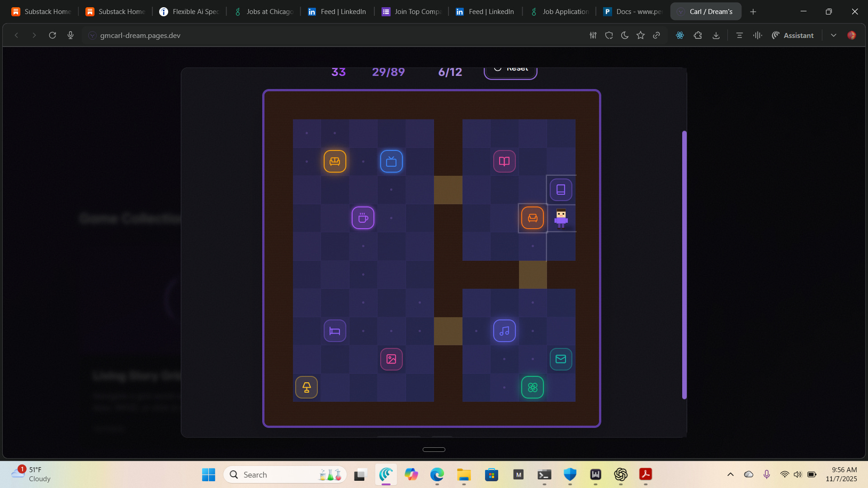868x488 pixels.
Task: Expand the dropdown chevron beside Assistant
Action: (x=833, y=35)
